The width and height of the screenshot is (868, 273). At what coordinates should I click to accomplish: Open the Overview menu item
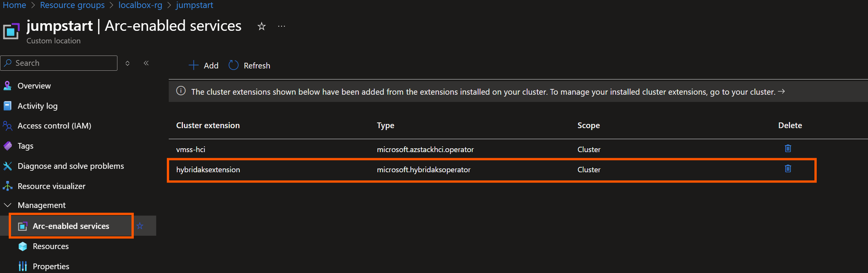click(34, 86)
